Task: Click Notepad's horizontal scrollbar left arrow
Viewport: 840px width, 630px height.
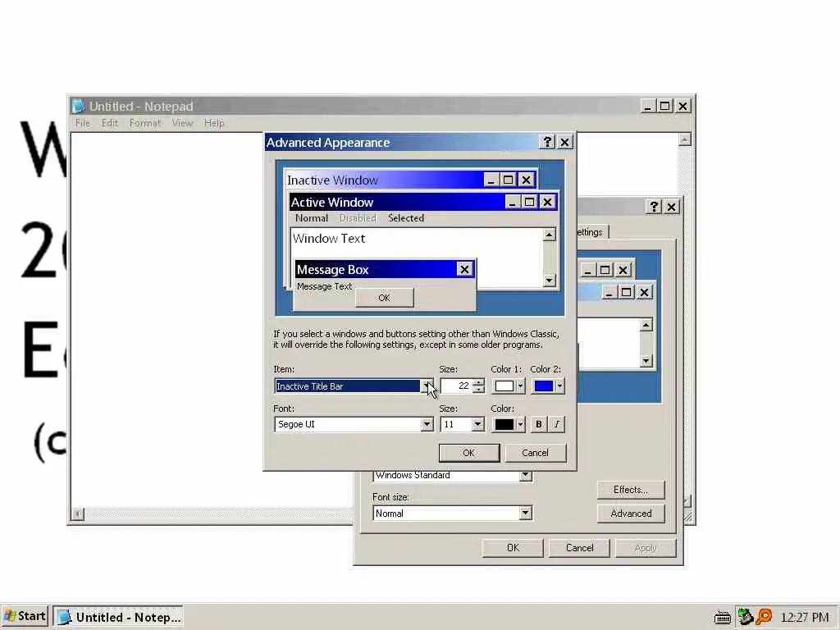Action: point(78,514)
